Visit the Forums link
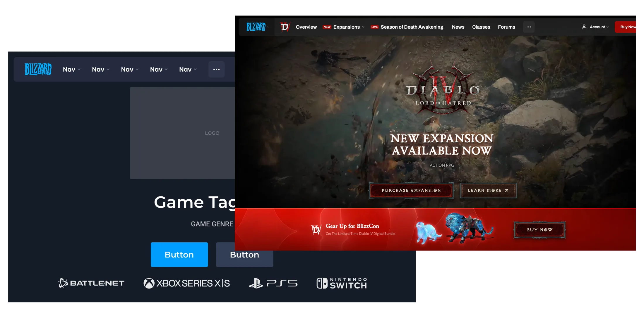 click(x=506, y=27)
